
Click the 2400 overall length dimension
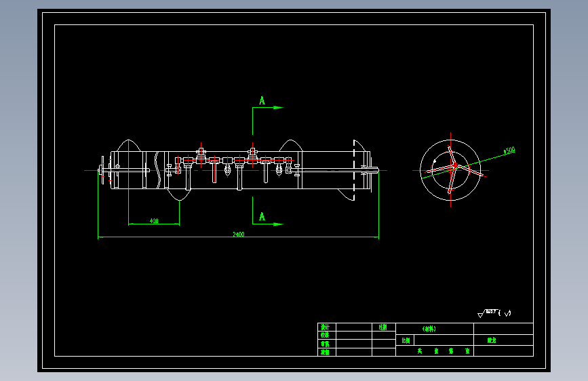point(239,235)
